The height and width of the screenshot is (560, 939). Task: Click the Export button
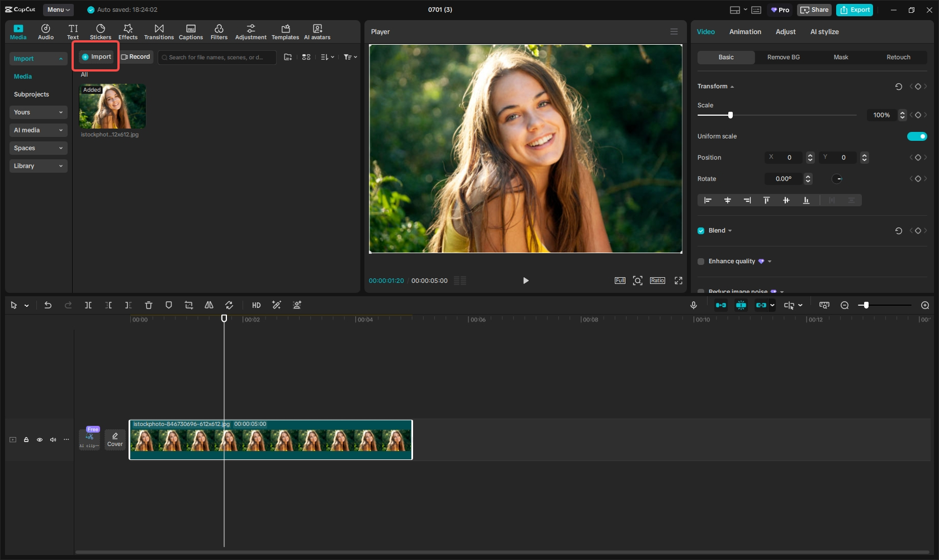coord(854,10)
